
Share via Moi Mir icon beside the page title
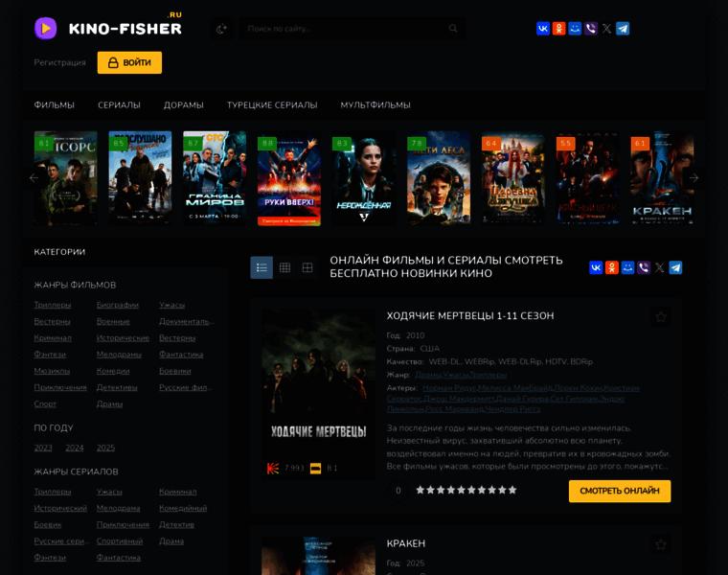pos(627,267)
